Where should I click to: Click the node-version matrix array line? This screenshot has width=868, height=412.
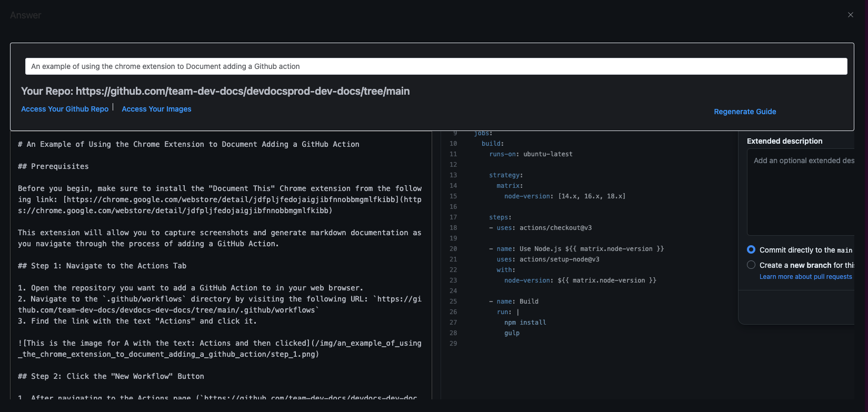pos(564,196)
